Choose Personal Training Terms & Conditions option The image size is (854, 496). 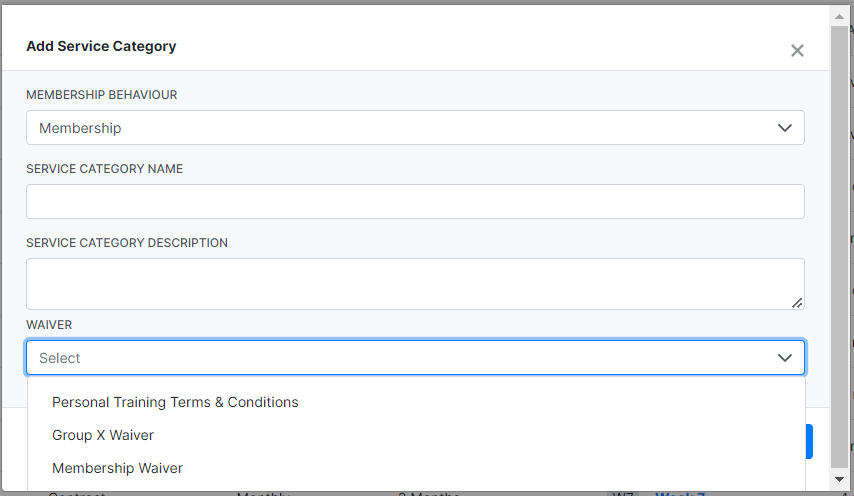coord(175,402)
